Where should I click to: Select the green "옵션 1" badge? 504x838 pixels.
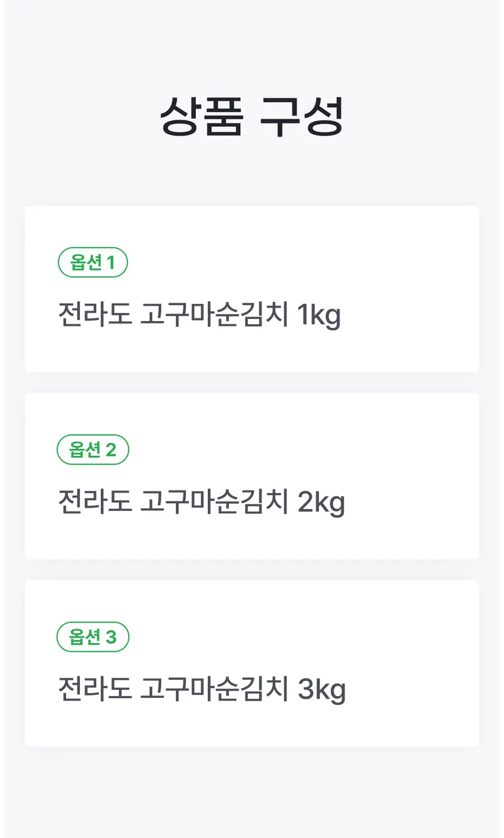93,262
